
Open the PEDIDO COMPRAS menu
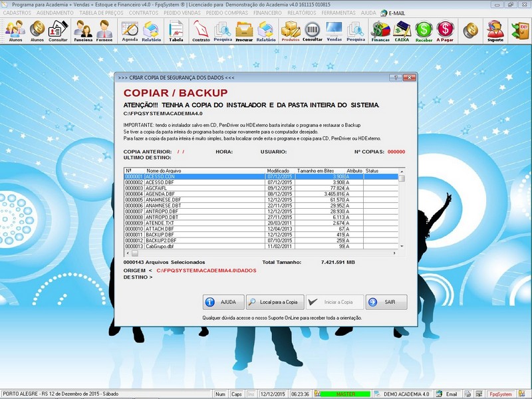click(227, 13)
